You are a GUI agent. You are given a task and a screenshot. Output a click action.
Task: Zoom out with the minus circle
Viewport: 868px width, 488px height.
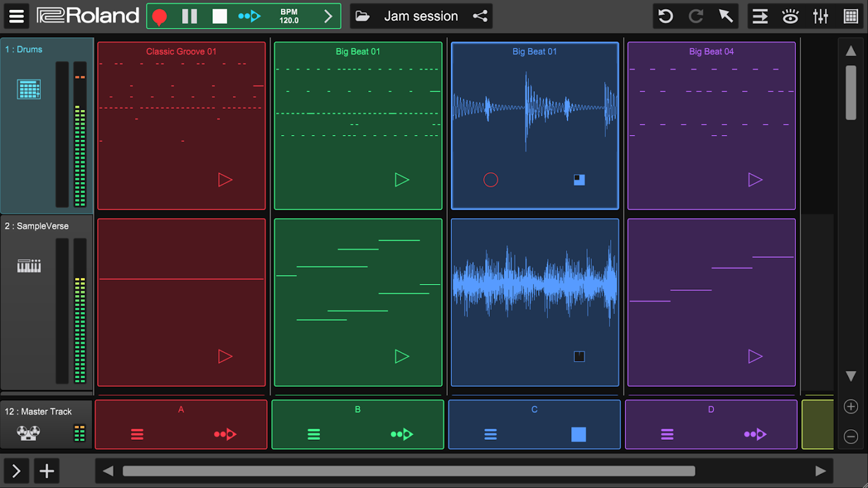[x=851, y=436]
